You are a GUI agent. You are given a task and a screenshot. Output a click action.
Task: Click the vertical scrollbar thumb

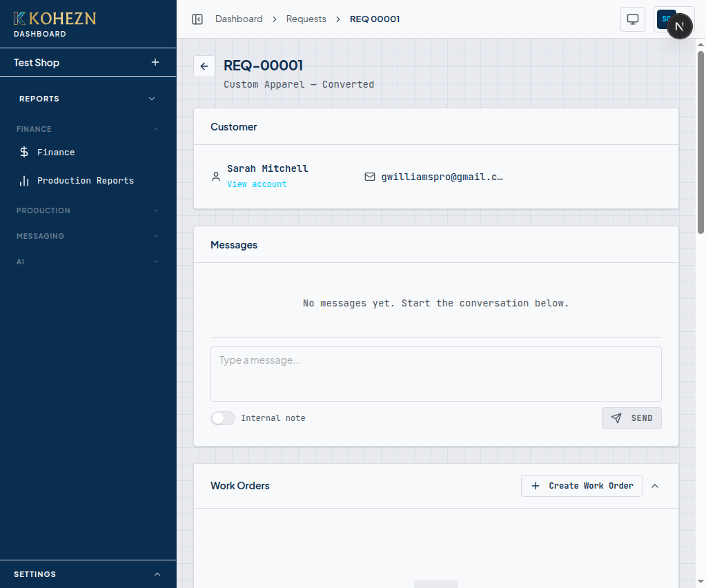click(x=700, y=142)
